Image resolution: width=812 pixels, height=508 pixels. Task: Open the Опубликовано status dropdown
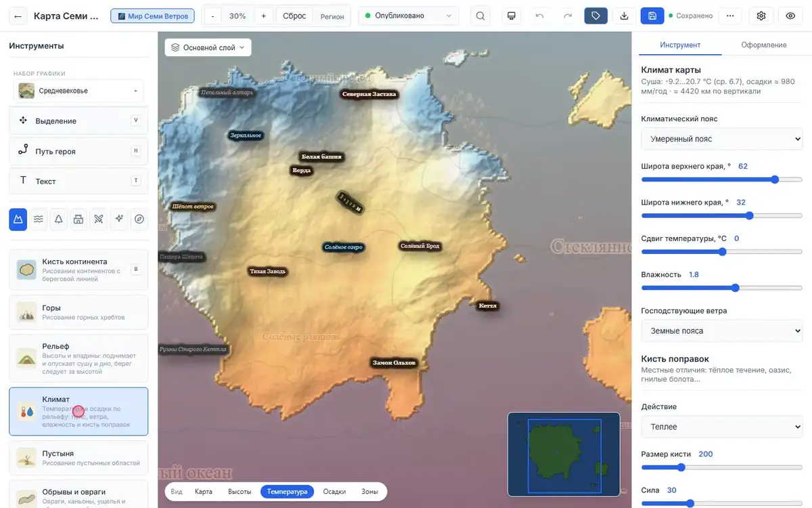click(x=408, y=16)
